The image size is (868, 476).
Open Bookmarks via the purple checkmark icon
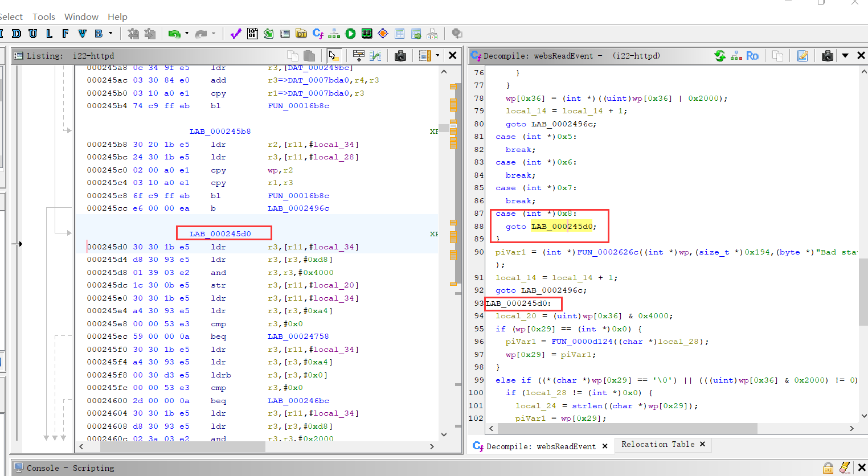pos(236,34)
